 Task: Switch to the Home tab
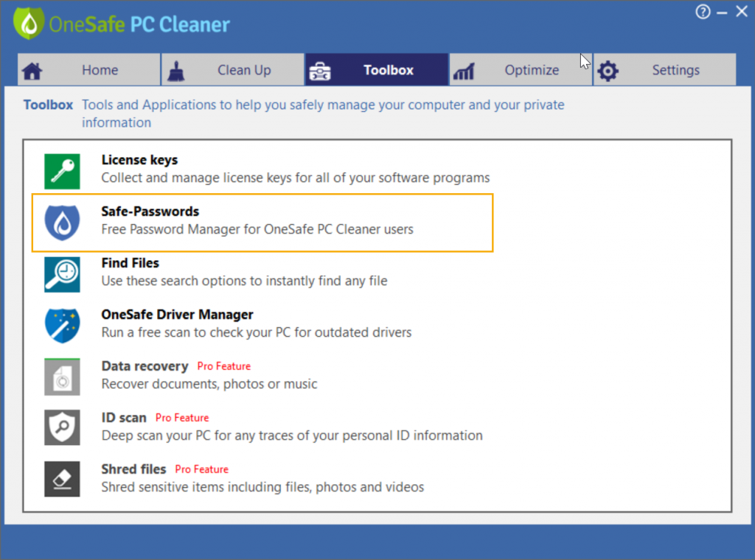pos(89,70)
